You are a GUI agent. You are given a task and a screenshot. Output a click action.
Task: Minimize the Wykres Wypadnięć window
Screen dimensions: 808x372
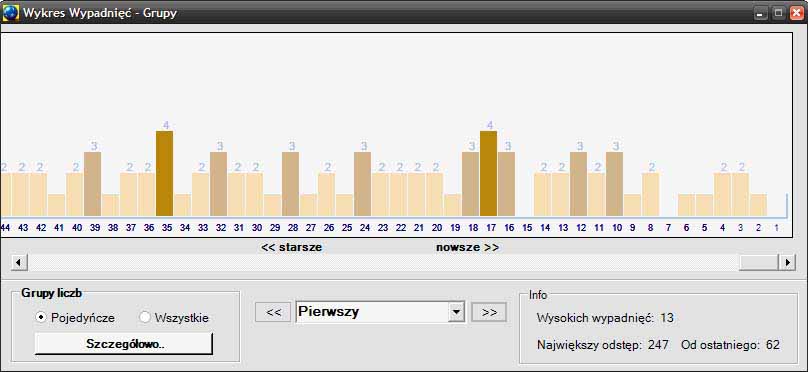click(761, 13)
